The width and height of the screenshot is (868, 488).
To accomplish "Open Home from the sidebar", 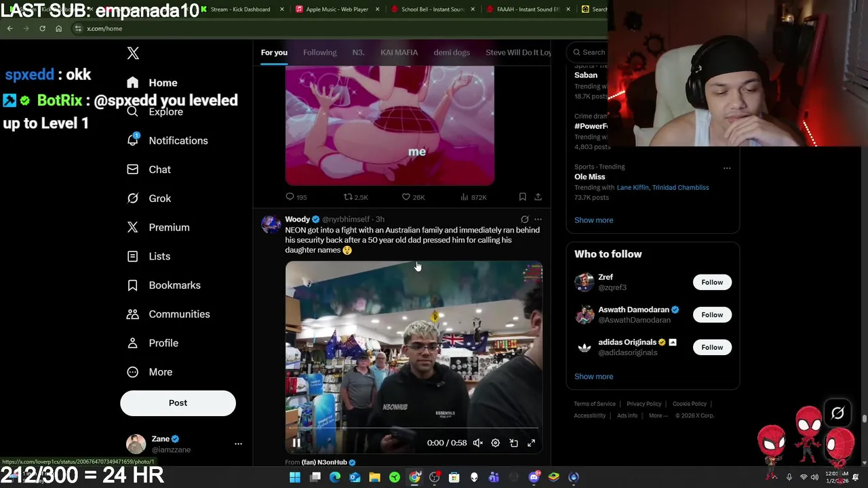I will pos(152,83).
